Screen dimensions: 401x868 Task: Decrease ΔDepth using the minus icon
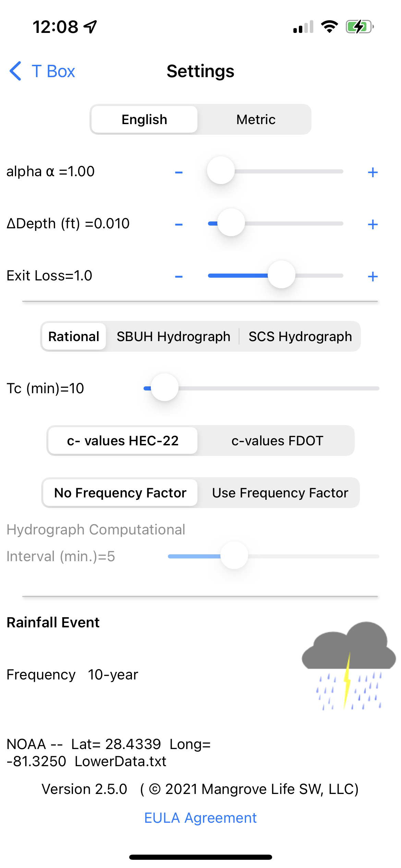179,225
